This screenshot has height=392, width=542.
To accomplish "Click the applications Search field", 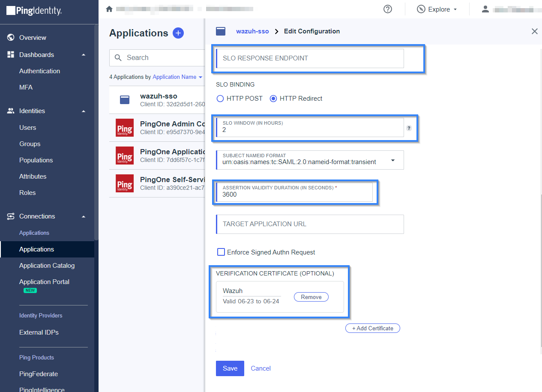I will 157,58.
